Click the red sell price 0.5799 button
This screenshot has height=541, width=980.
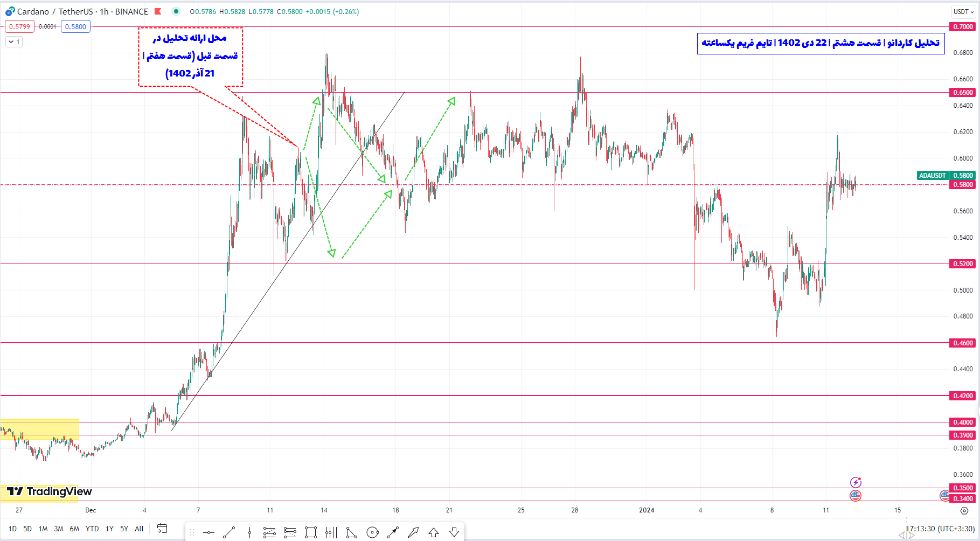click(x=19, y=26)
